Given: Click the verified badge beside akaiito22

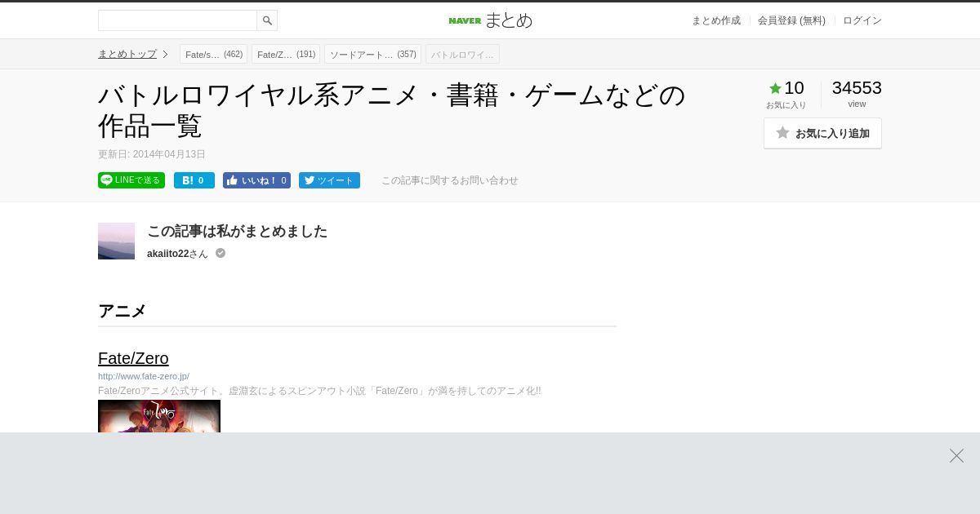Looking at the screenshot, I should (220, 253).
